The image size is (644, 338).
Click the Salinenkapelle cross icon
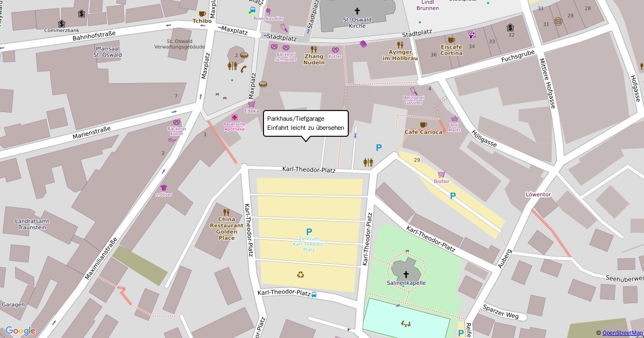(406, 274)
